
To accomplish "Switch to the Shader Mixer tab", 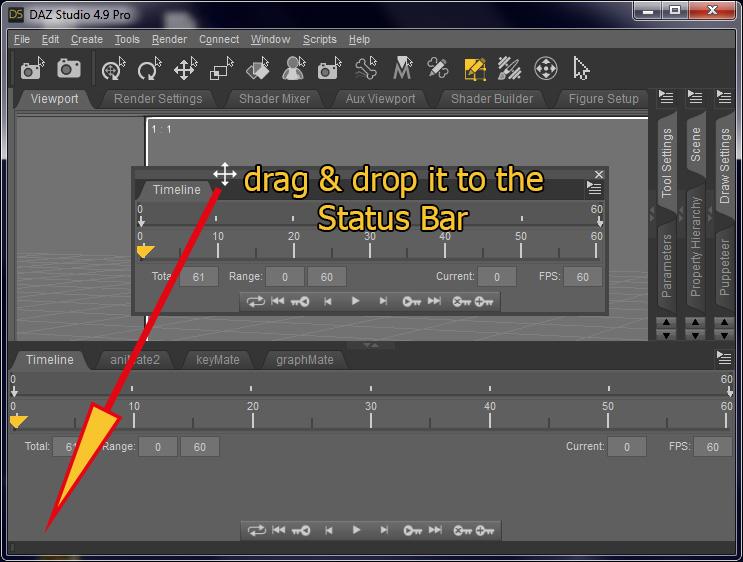I will (274, 99).
